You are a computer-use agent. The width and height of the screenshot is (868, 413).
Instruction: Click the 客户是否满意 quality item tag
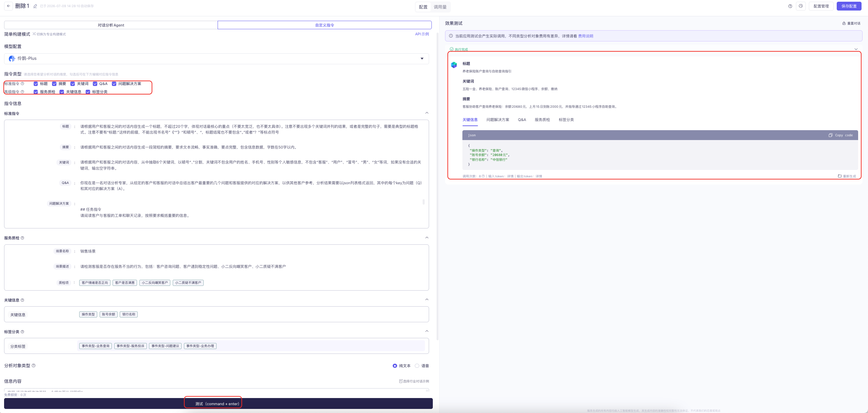[x=125, y=283]
